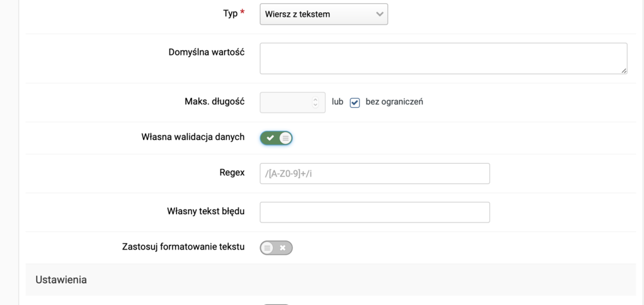Click the "Własny tekst błędu" label
Viewport: 644px width, 305px height.
click(x=205, y=212)
